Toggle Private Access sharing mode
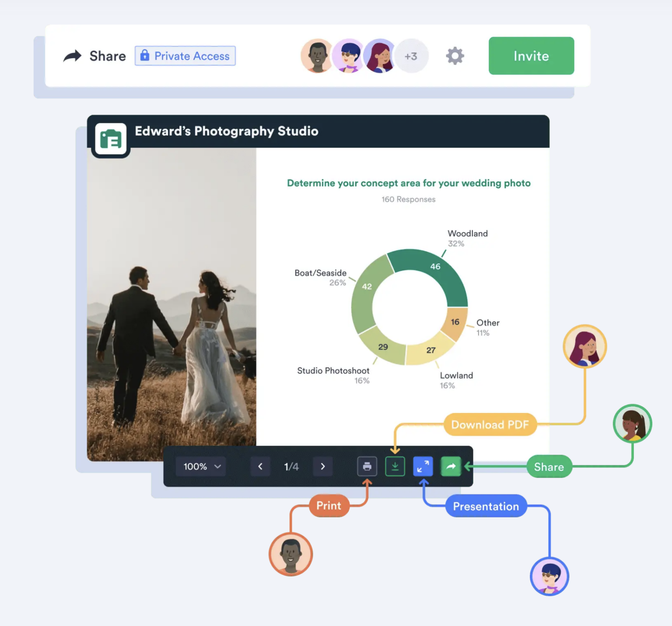672x626 pixels. [185, 56]
